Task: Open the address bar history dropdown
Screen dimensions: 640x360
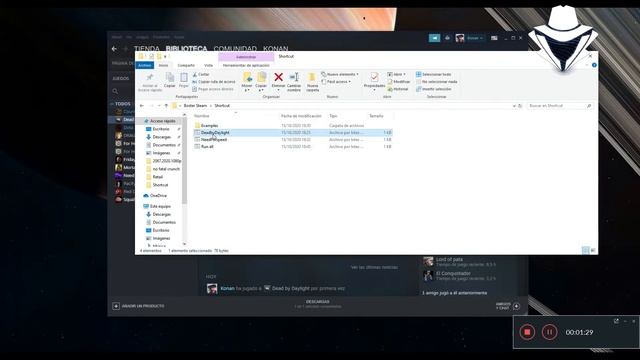Action: pos(514,106)
